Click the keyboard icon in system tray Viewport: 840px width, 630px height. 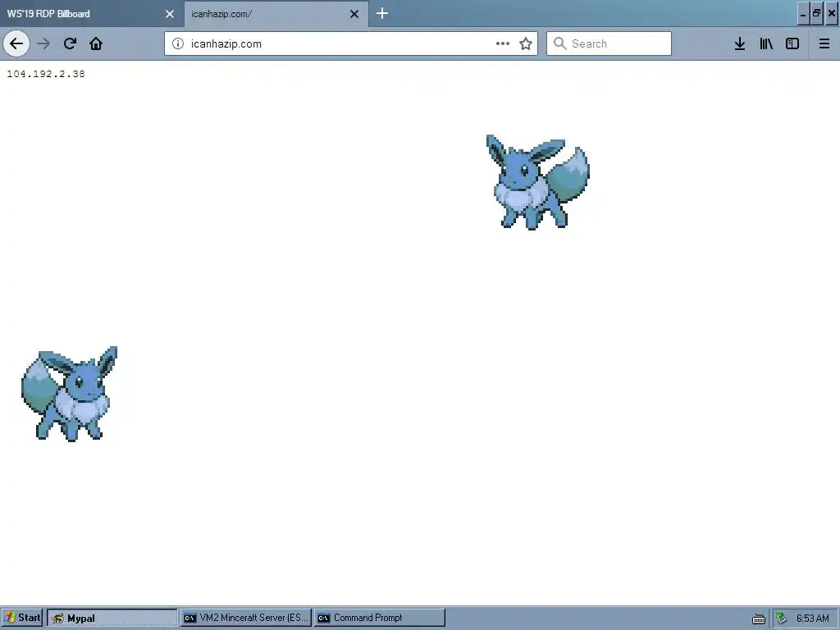pyautogui.click(x=759, y=619)
